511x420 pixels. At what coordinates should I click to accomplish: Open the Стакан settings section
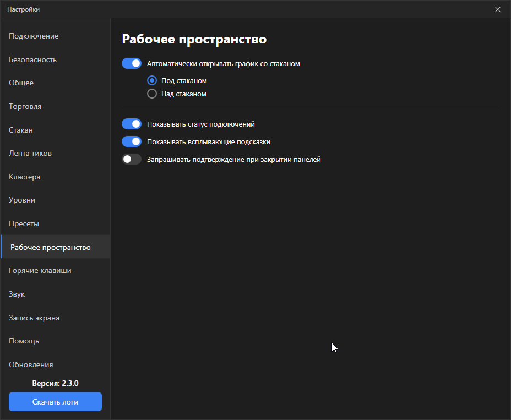(56, 130)
